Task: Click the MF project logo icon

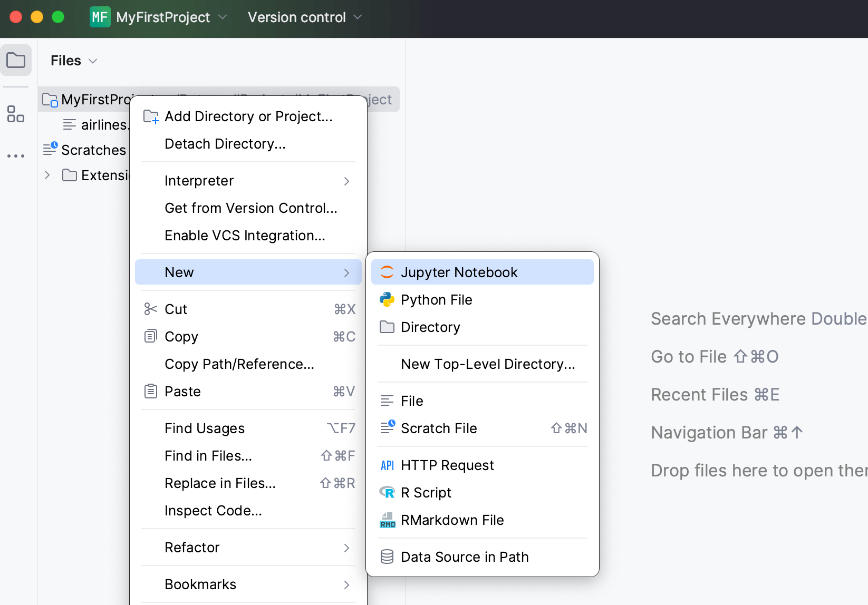Action: (x=100, y=17)
